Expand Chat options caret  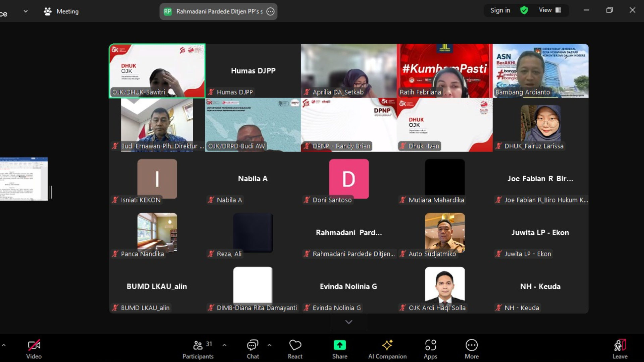click(x=269, y=345)
